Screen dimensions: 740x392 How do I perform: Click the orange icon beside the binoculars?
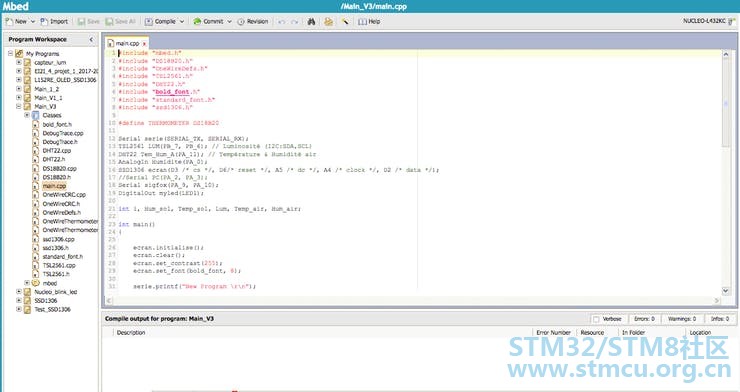click(328, 22)
